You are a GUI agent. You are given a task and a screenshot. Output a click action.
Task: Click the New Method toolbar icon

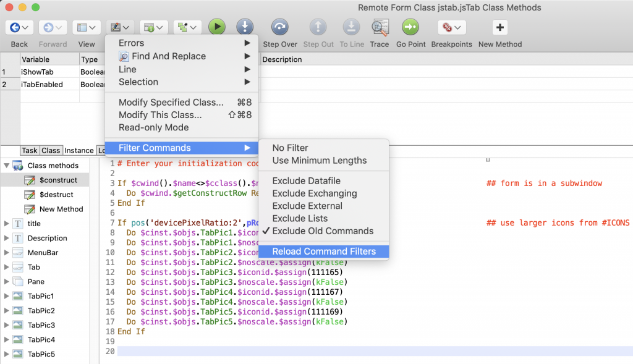pyautogui.click(x=499, y=27)
